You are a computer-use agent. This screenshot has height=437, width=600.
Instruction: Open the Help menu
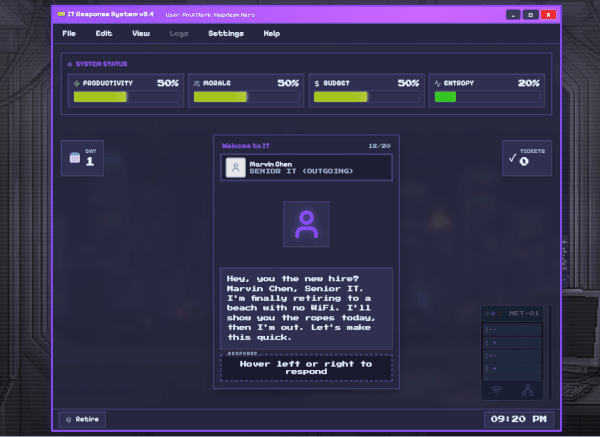pyautogui.click(x=271, y=33)
